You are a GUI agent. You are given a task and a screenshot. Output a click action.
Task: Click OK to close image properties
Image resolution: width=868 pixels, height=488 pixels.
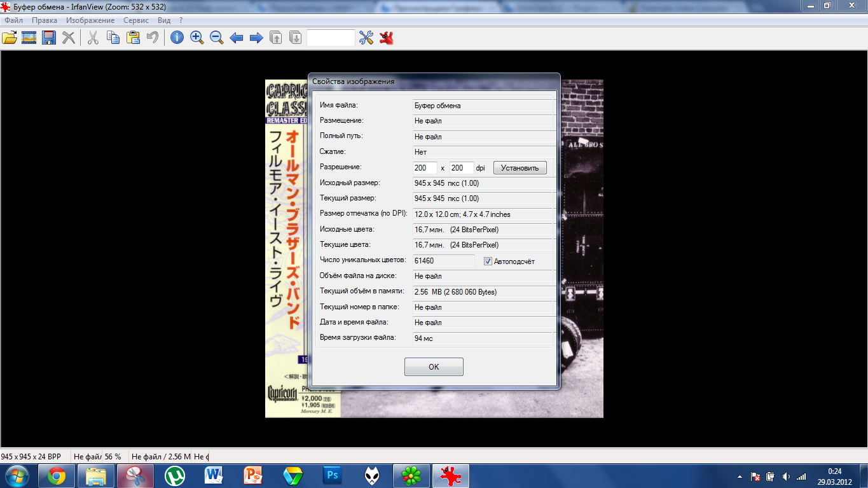tap(434, 367)
